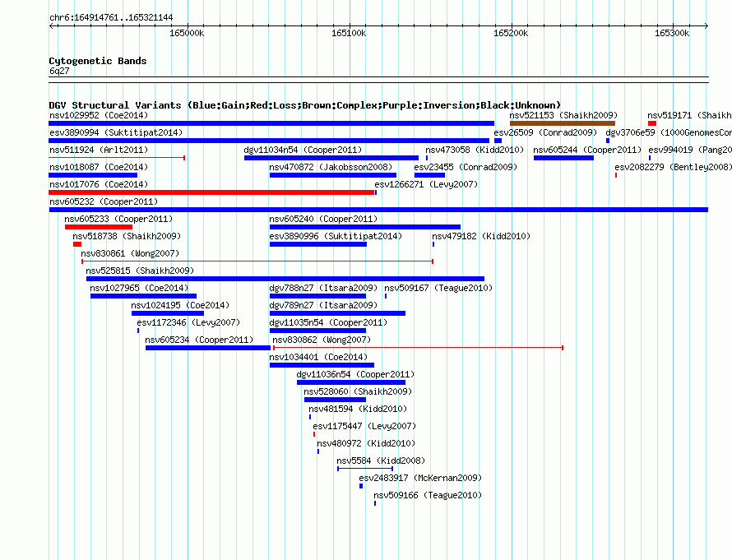The image size is (732, 560).
Task: Click the dgv11035n54 (Cooper2011) label
Action: 327,322
